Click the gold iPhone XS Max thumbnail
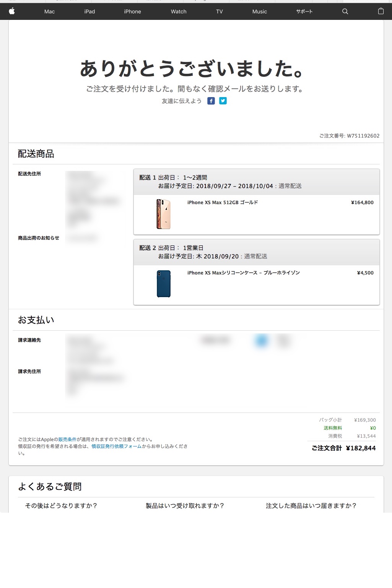This screenshot has height=588, width=392. point(163,214)
